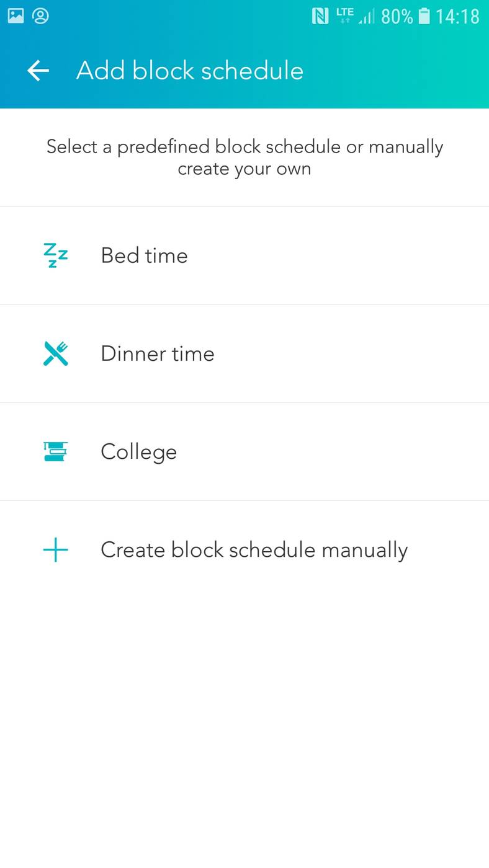Tap the LTE network indicator
The image size is (489, 868).
click(345, 15)
